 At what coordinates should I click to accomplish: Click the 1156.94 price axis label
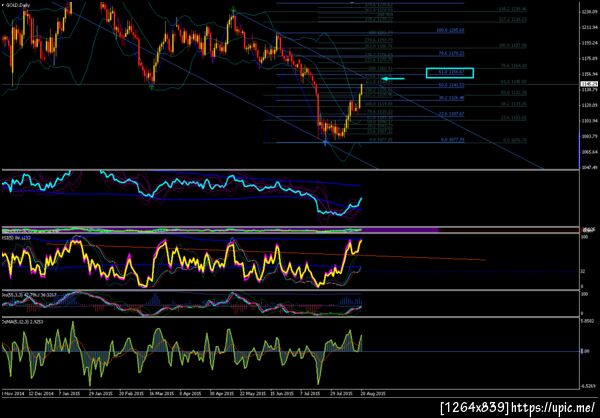coord(588,74)
